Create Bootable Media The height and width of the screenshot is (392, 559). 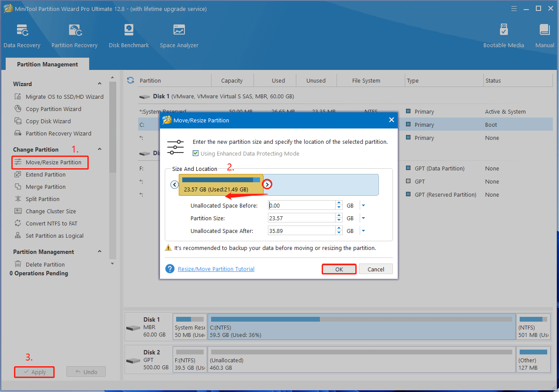[x=503, y=36]
